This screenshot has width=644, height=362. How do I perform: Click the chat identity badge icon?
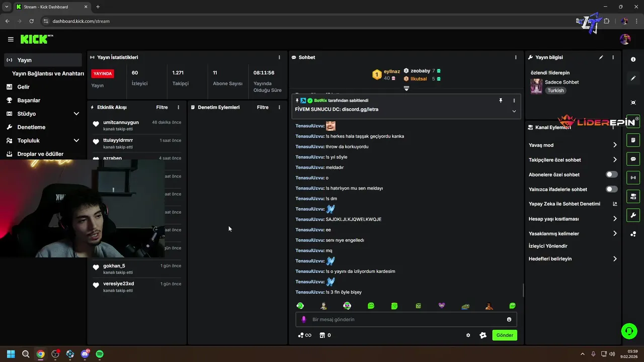point(483,335)
